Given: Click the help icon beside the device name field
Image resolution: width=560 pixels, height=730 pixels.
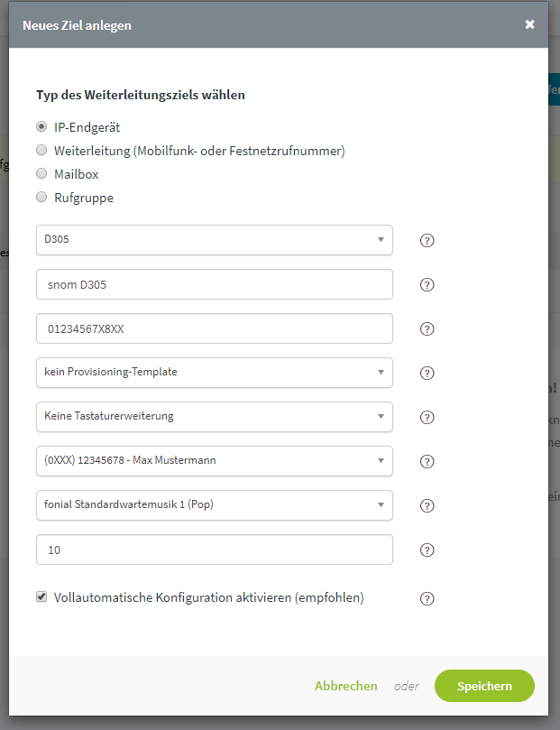Looking at the screenshot, I should pyautogui.click(x=427, y=284).
